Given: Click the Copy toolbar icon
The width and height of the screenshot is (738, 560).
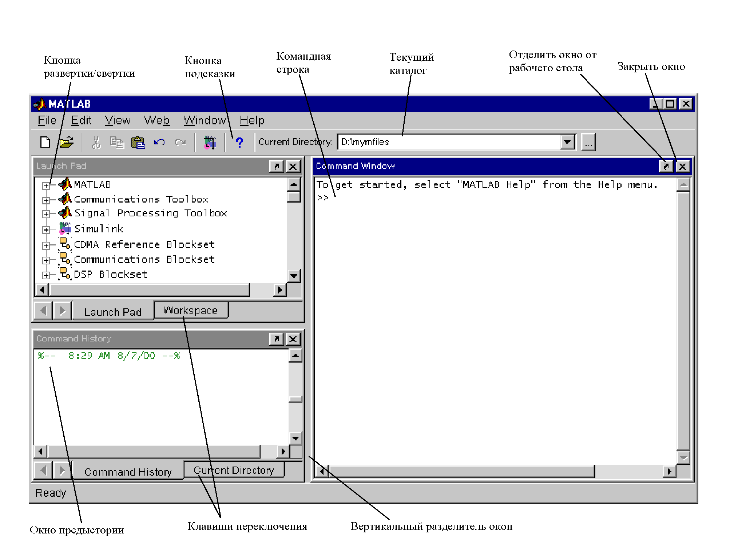Looking at the screenshot, I should [117, 143].
